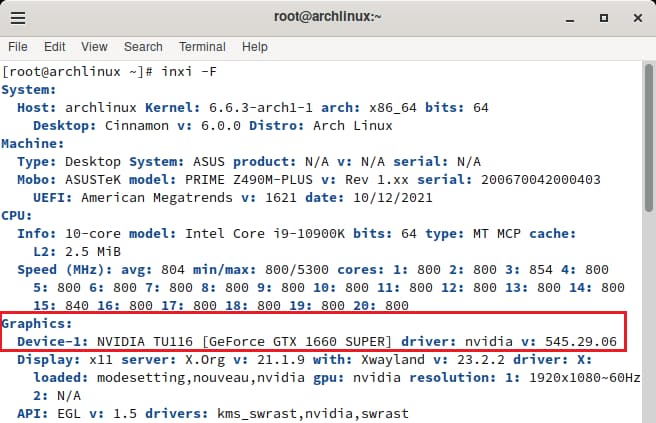
Task: Click the driver version '545.29.06'
Action: 581,341
